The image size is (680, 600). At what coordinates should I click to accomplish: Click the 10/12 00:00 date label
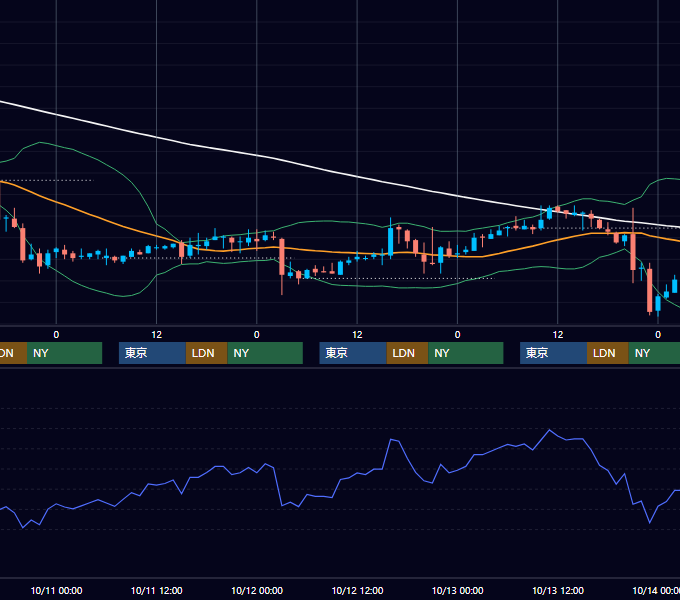(257, 590)
